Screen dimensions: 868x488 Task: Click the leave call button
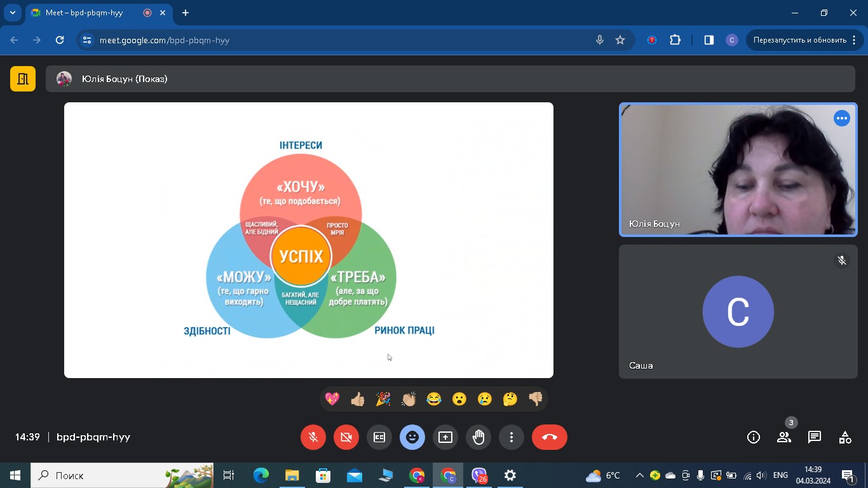[549, 437]
